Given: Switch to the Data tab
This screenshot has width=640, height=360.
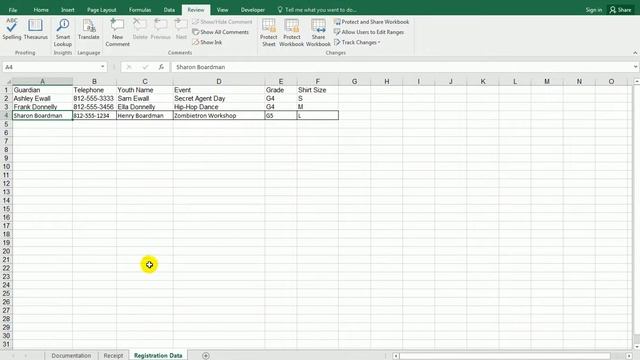Looking at the screenshot, I should pos(169,10).
